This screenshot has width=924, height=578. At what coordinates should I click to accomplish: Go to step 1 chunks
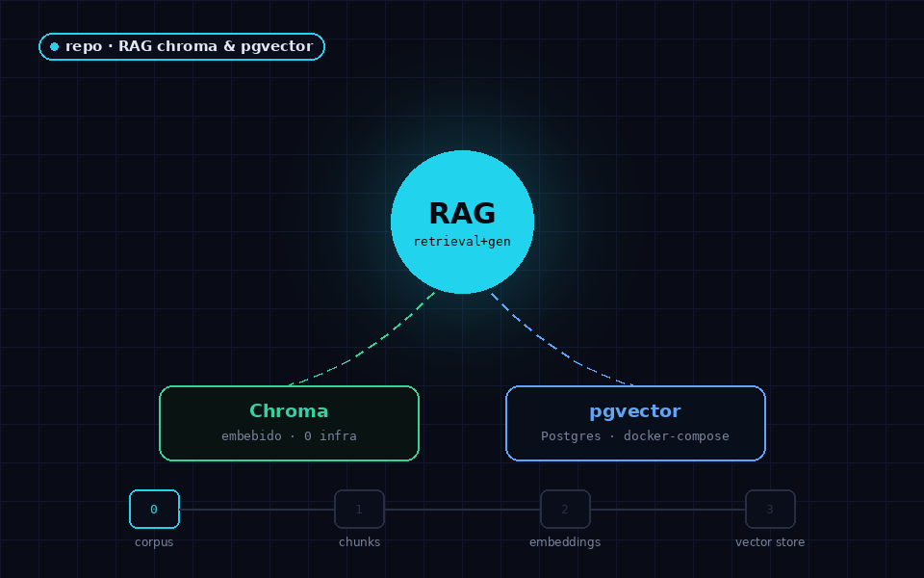359,509
